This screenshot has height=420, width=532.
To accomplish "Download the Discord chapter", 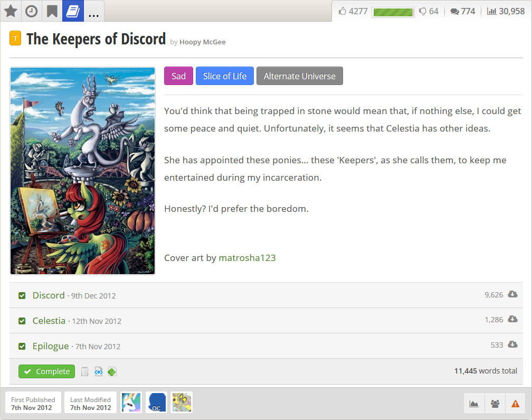I will (x=512, y=294).
